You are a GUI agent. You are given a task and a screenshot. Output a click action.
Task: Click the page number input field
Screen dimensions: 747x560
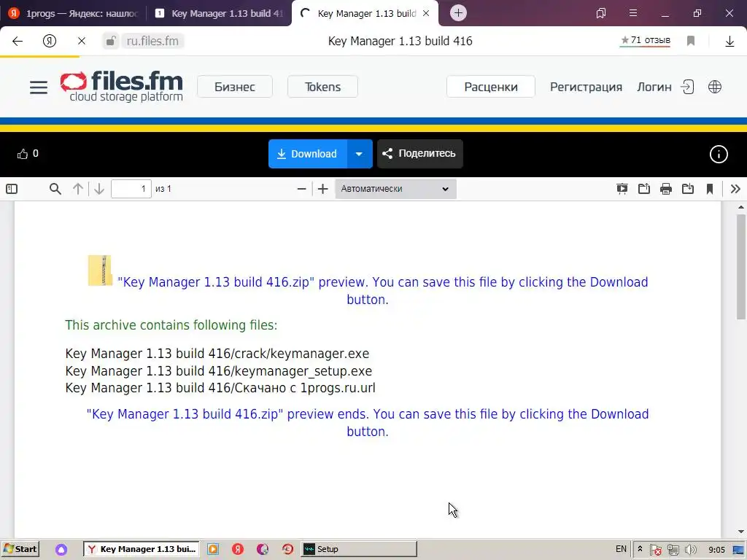(131, 189)
